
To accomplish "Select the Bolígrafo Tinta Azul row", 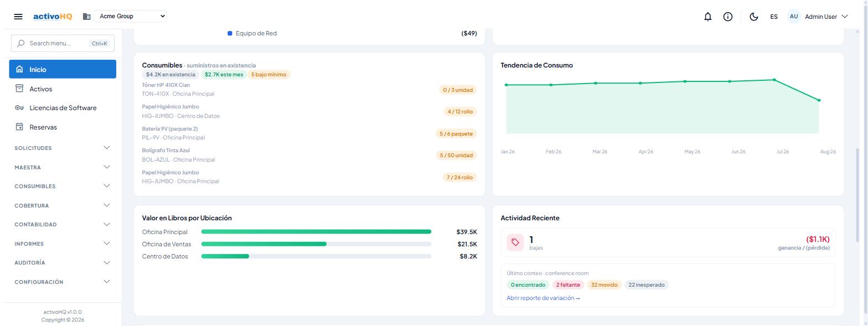I will [309, 155].
